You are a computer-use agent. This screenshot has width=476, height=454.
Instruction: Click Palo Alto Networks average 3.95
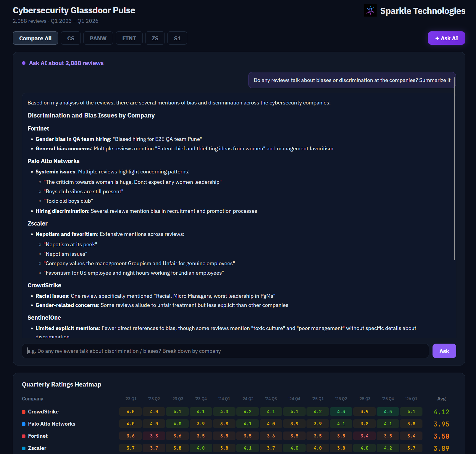[x=441, y=424]
